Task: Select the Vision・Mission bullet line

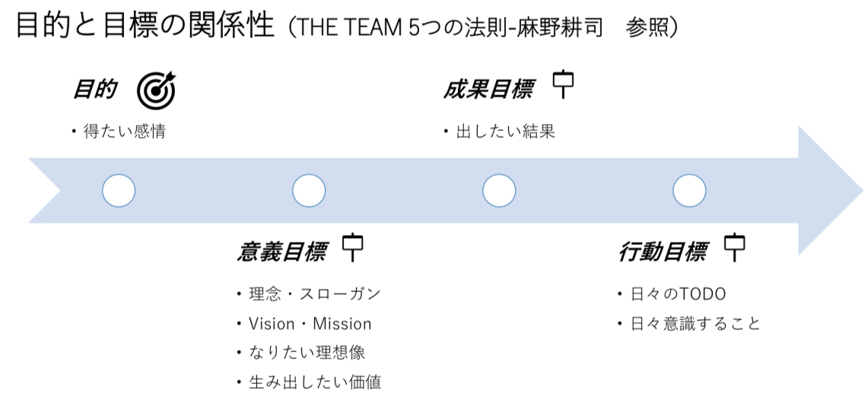Action: pos(310,324)
